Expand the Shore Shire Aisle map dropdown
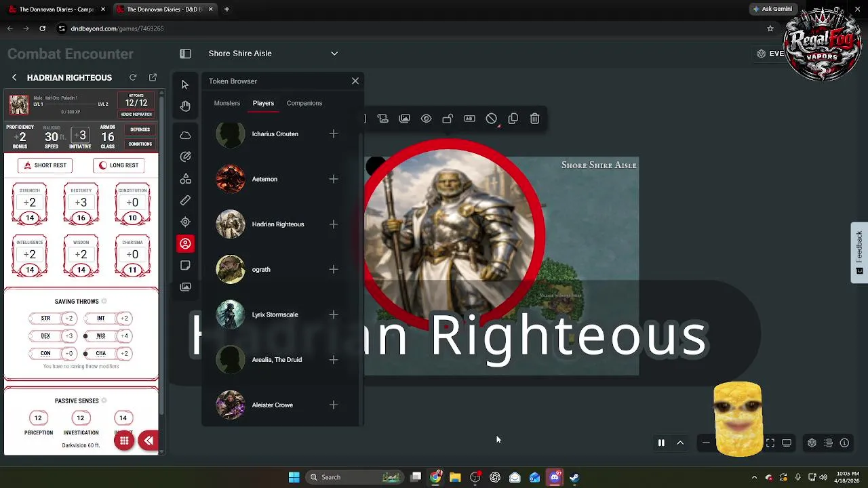868x488 pixels. click(x=334, y=54)
